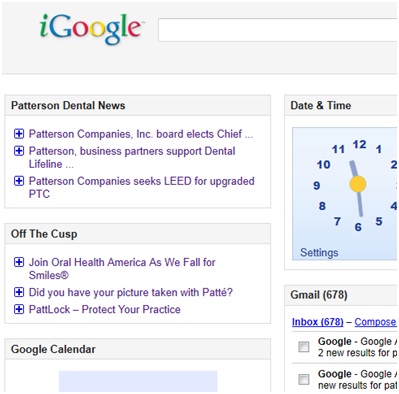Open the clock Settings link

pos(319,253)
